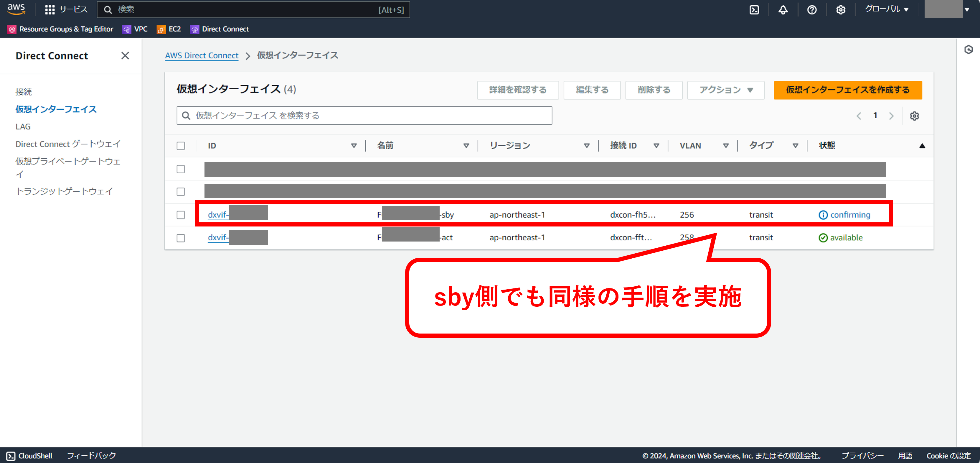The image size is (980, 463).
Task: Open CloudShell from top bar icon
Action: click(754, 10)
